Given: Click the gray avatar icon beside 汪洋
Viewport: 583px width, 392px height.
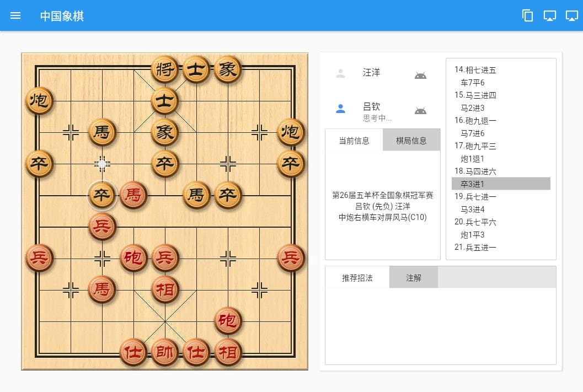Looking at the screenshot, I should 340,73.
